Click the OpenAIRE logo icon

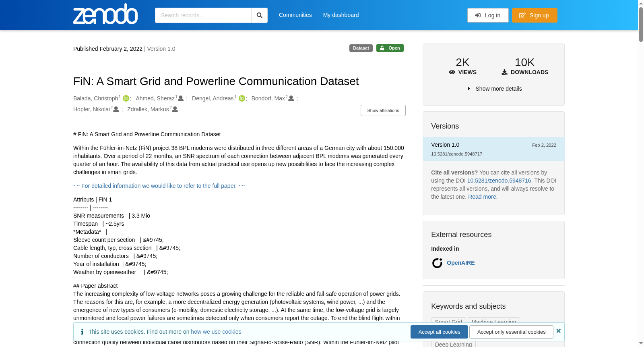click(x=437, y=263)
